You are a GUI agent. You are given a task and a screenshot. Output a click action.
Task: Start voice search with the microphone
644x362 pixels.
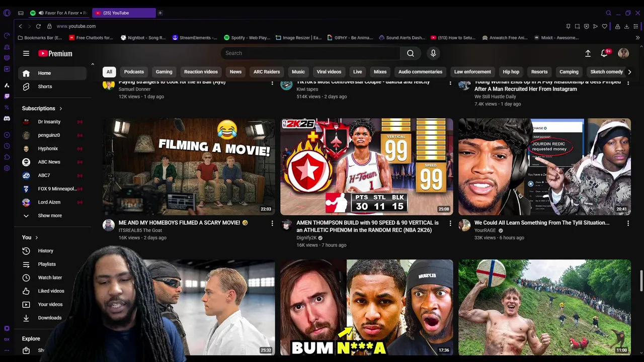pos(433,53)
